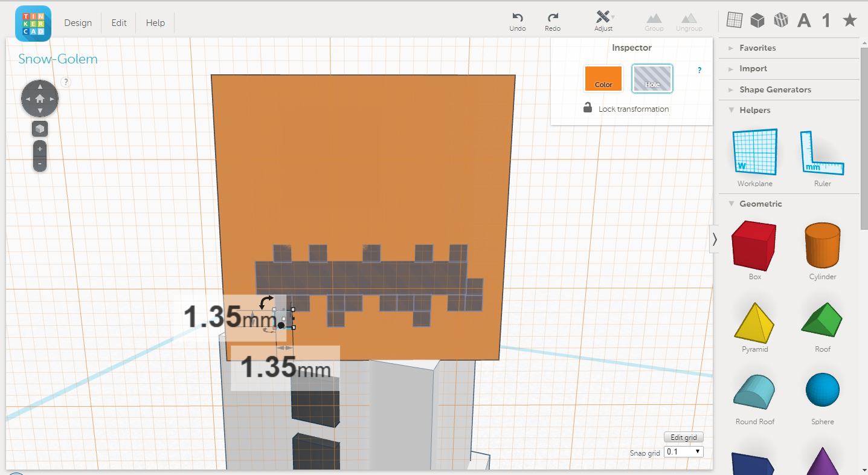Click the Snow-Golem design title
The height and width of the screenshot is (475, 868).
(58, 59)
